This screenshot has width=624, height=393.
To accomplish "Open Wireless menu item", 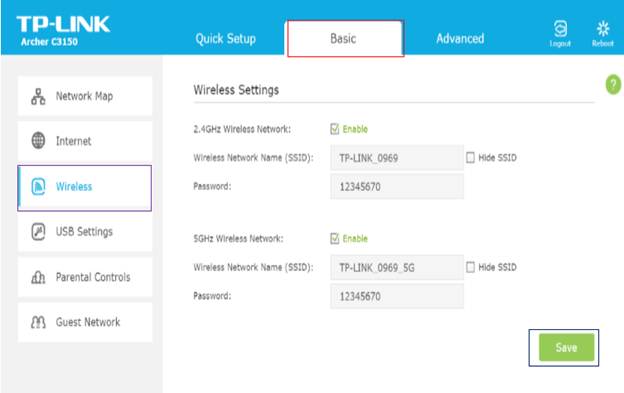I will pos(85,188).
